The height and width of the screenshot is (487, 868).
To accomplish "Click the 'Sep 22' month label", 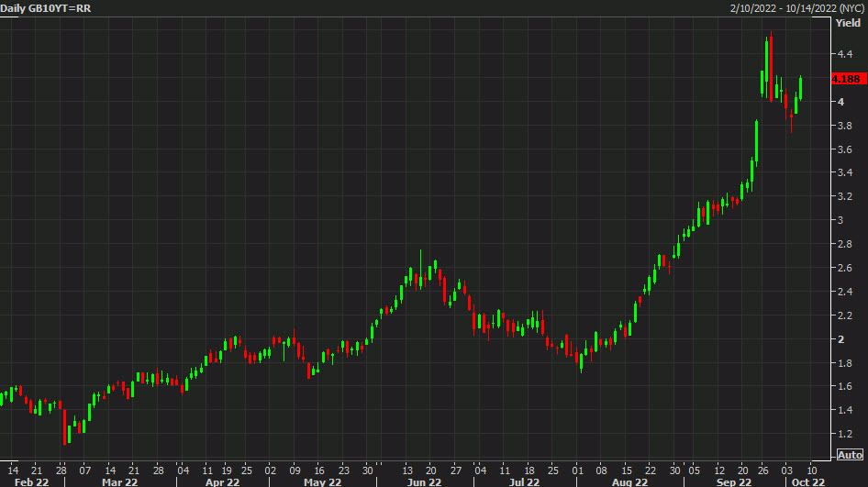I will (734, 482).
